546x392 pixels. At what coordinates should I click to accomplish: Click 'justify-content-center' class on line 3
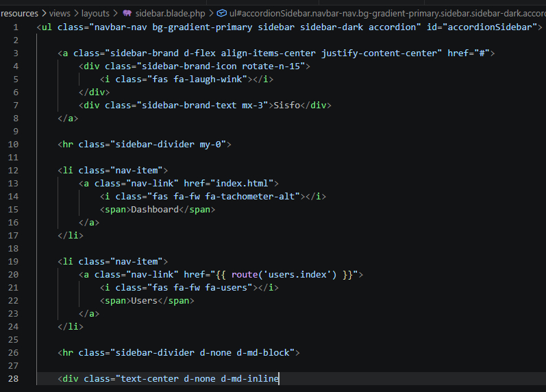[379, 53]
